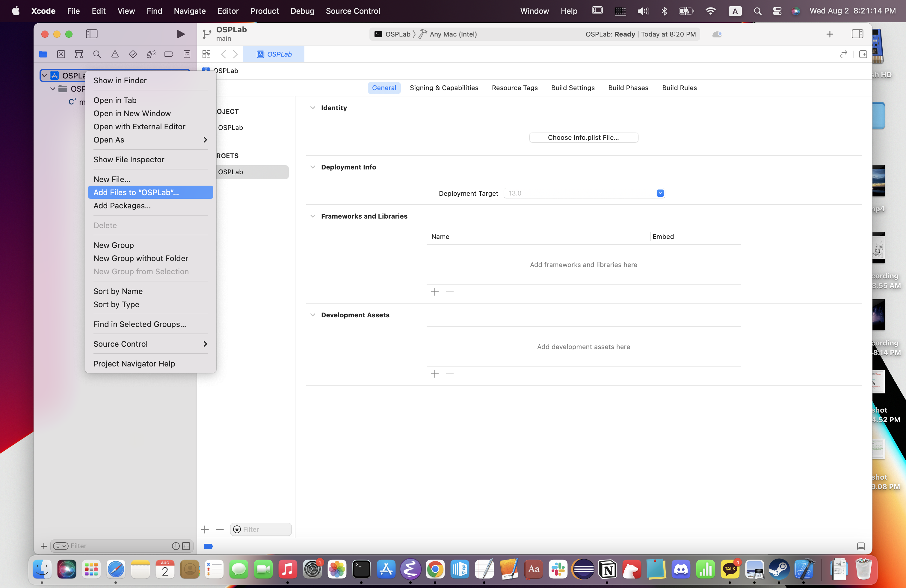The image size is (906, 588).
Task: Switch to Signing & Capabilities tab
Action: (444, 88)
